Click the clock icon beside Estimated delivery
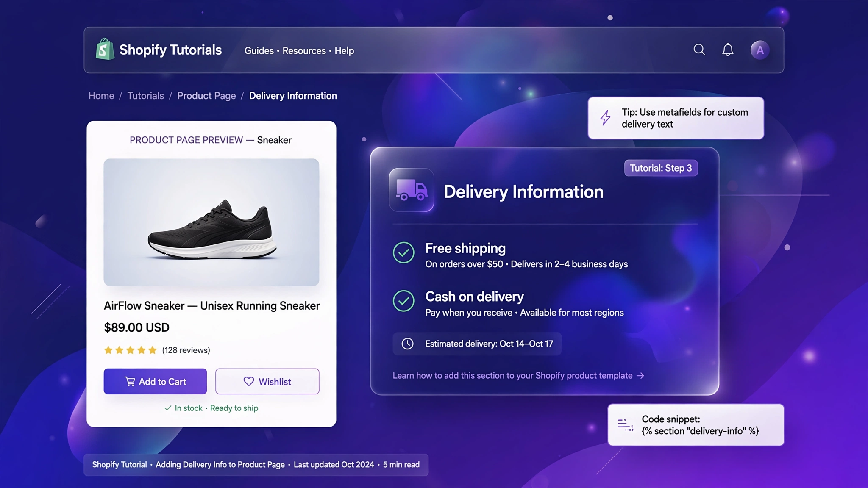This screenshot has width=868, height=488. point(407,344)
